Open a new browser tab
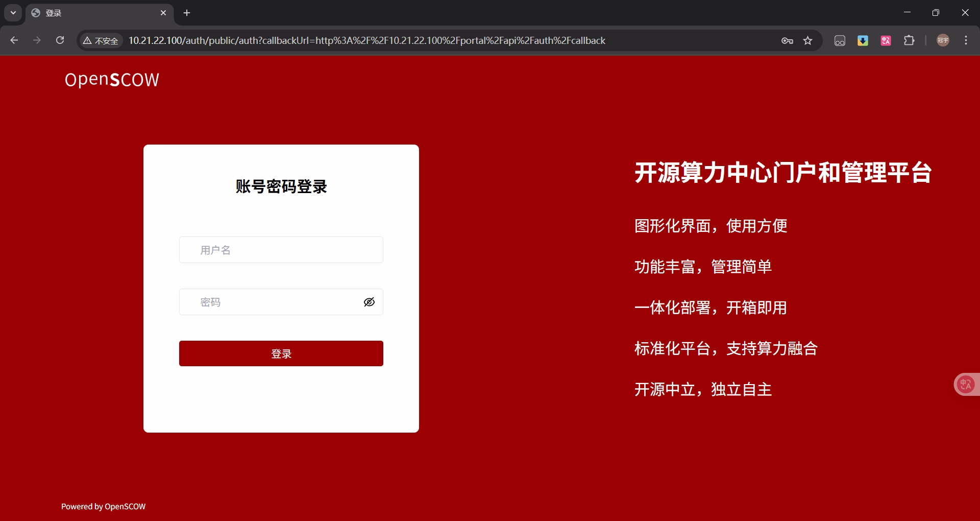The height and width of the screenshot is (521, 980). 186,13
